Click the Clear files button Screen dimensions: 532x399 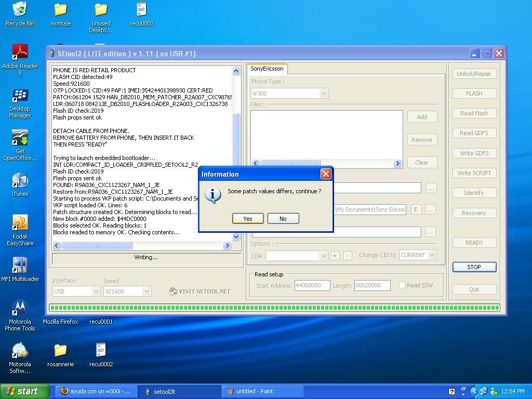click(x=422, y=163)
